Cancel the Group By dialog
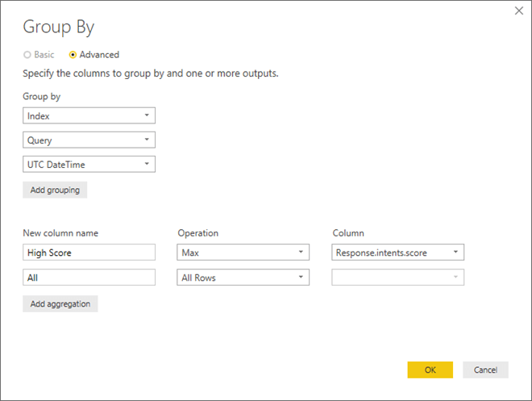 (485, 370)
